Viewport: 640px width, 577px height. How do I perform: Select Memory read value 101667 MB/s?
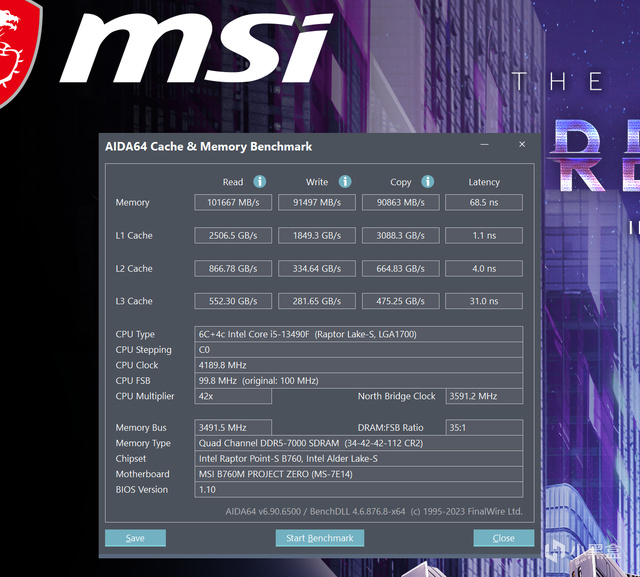(x=233, y=202)
